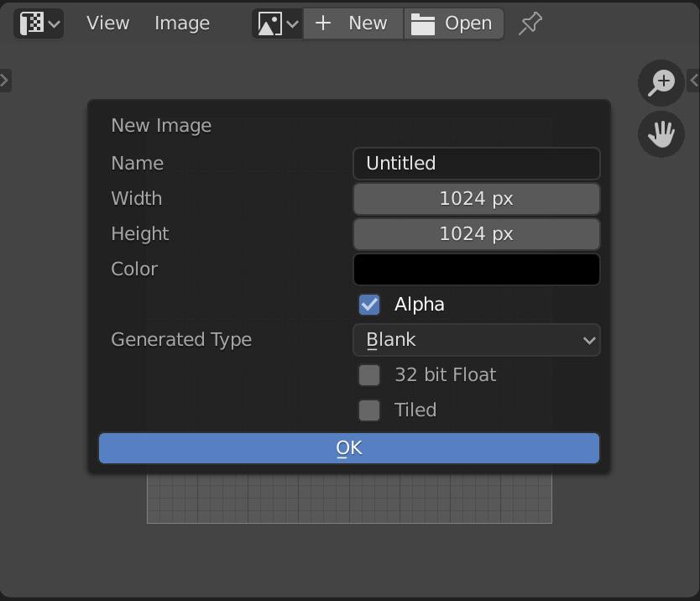
Task: Click the pin image icon
Action: pos(530,24)
